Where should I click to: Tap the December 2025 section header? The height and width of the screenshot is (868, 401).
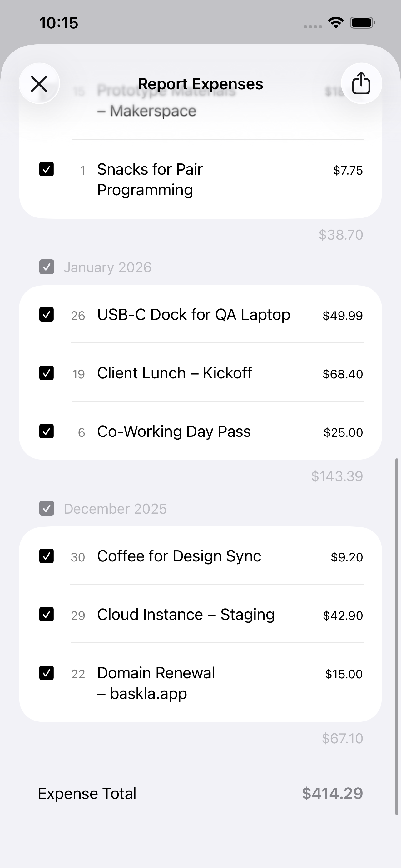[115, 509]
